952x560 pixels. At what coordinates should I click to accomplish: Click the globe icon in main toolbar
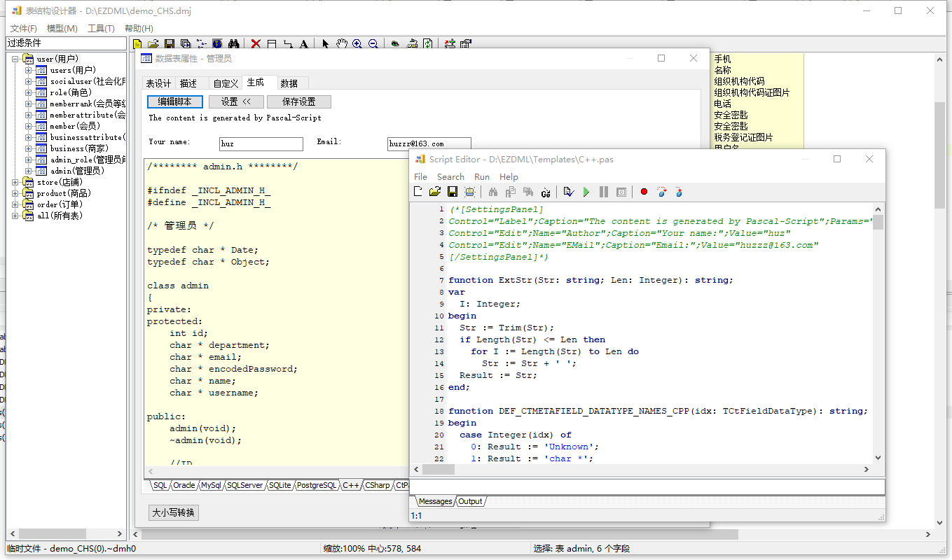pos(217,43)
